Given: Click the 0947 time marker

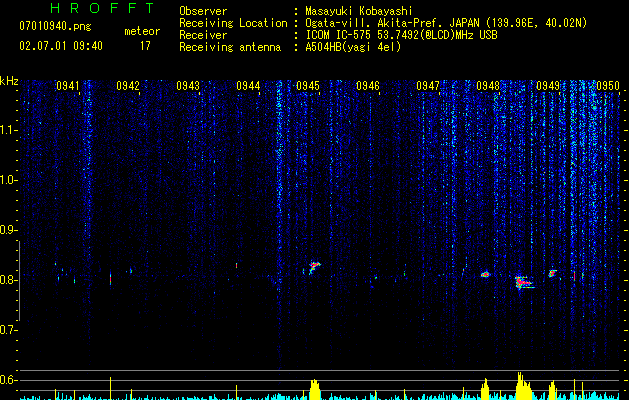Looking at the screenshot, I should tap(428, 85).
